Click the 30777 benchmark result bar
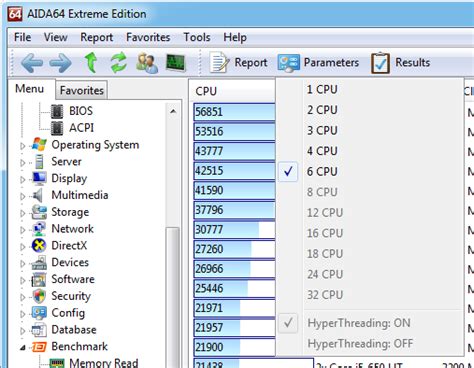 pyautogui.click(x=234, y=230)
